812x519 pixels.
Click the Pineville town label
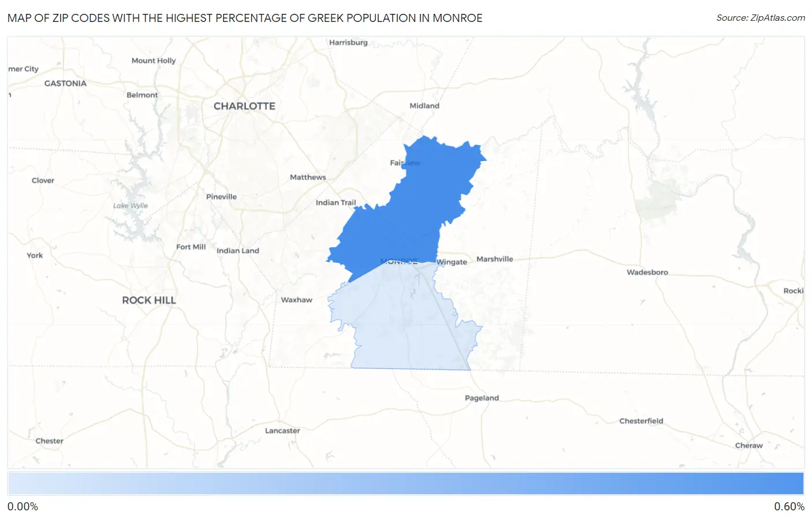point(221,197)
